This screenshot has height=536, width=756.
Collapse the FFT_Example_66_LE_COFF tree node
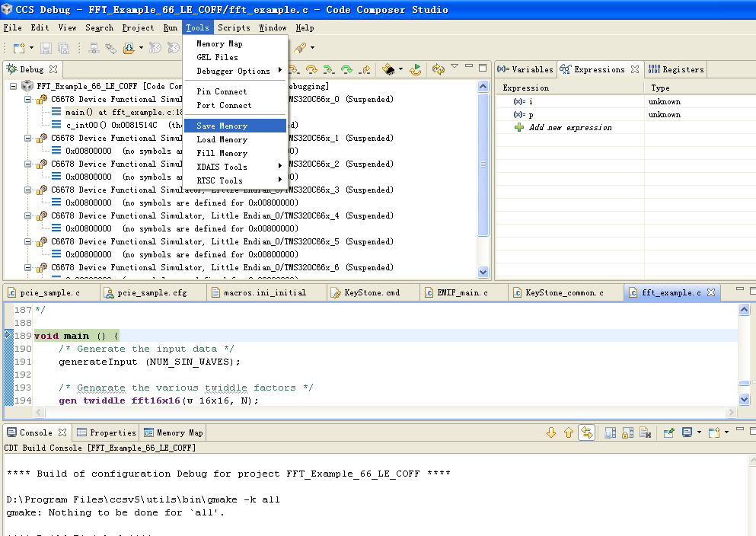(14, 86)
